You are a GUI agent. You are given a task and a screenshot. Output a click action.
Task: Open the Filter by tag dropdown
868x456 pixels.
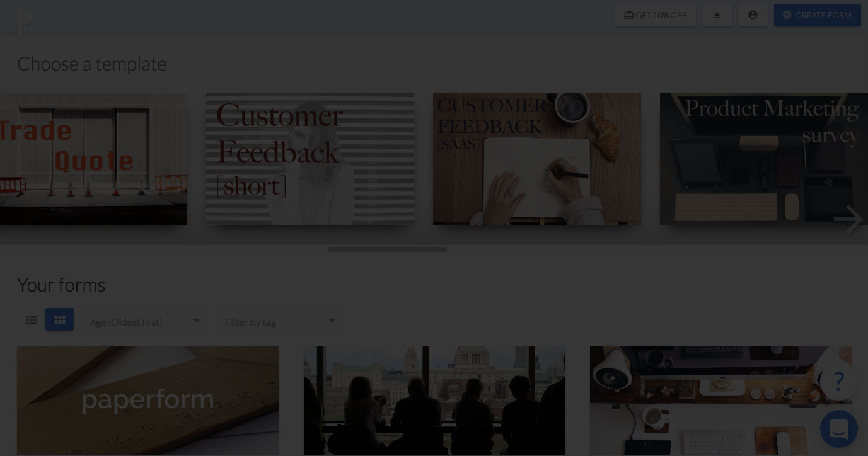(282, 322)
